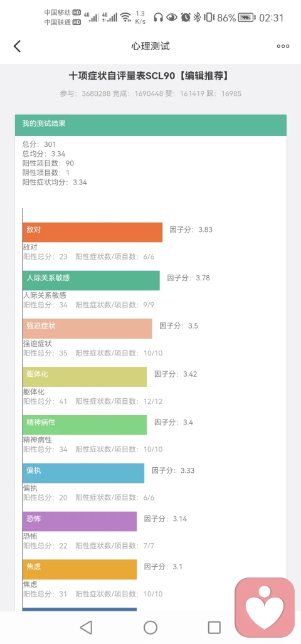Select the blue 偏执 bar
The width and height of the screenshot is (301, 644).
[83, 473]
